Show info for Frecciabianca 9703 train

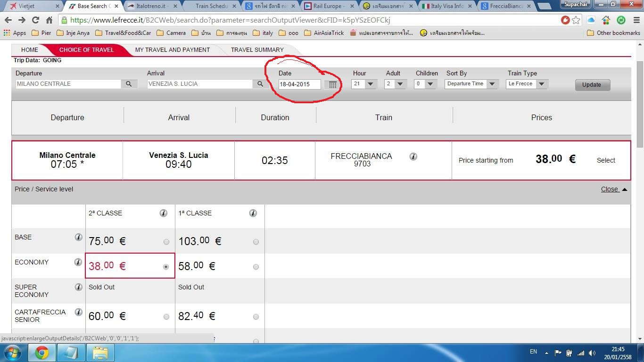[413, 156]
